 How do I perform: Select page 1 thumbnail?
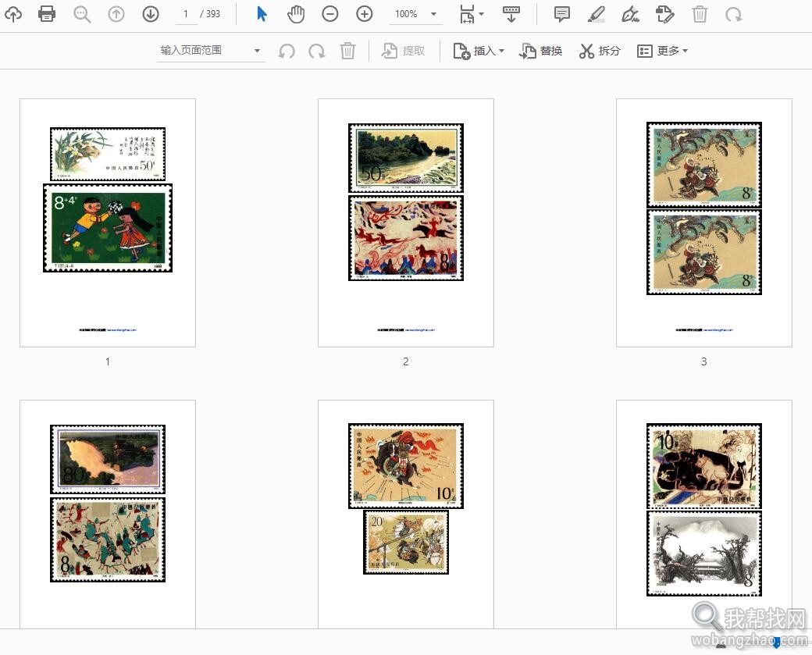tap(108, 222)
